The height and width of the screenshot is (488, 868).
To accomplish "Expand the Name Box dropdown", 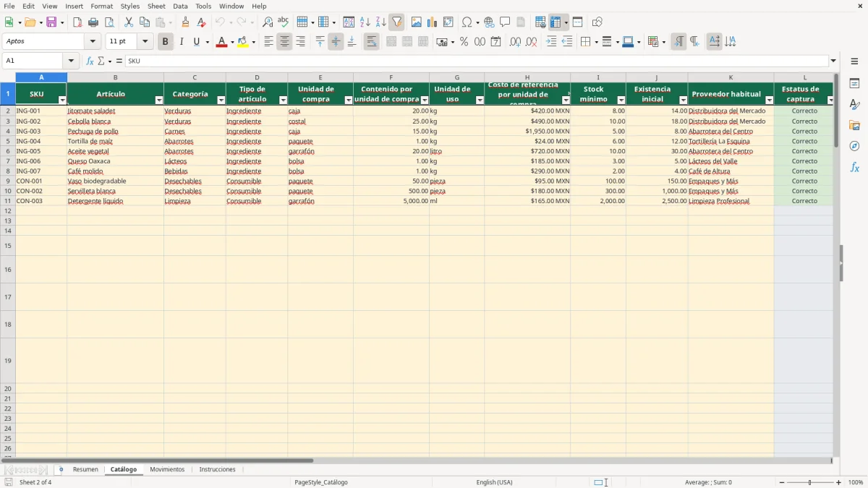I will [71, 61].
